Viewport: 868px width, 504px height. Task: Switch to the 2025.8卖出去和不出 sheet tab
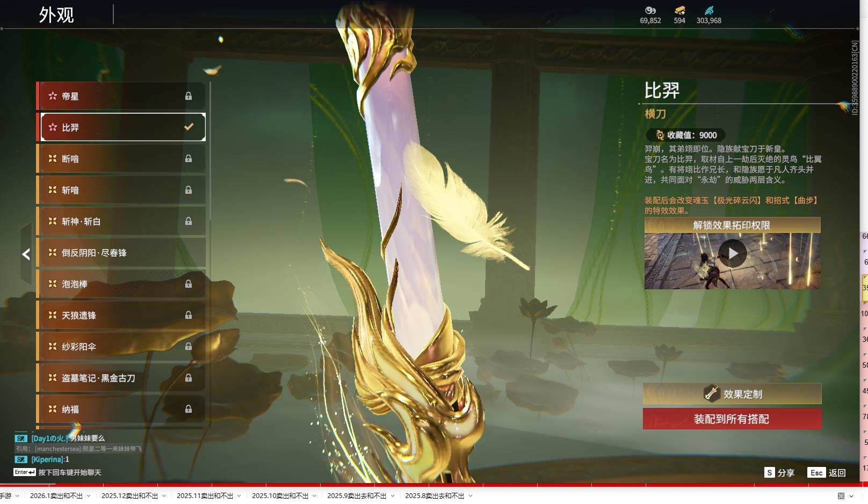click(435, 496)
